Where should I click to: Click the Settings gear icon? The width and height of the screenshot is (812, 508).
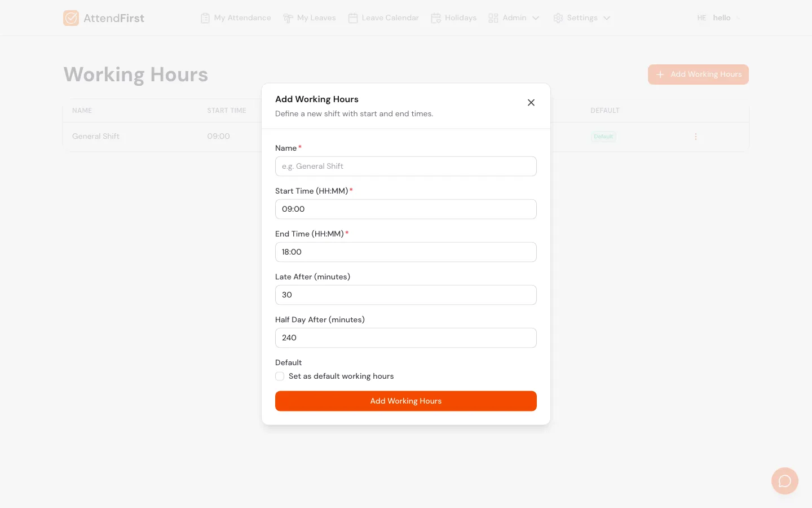coord(558,17)
